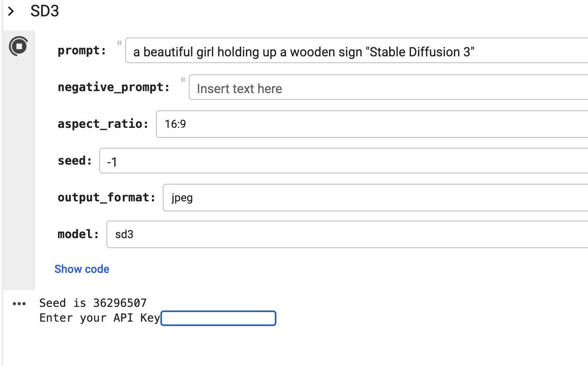Viewport: 588px width, 366px height.
Task: Click the seed: label
Action: click(x=75, y=161)
